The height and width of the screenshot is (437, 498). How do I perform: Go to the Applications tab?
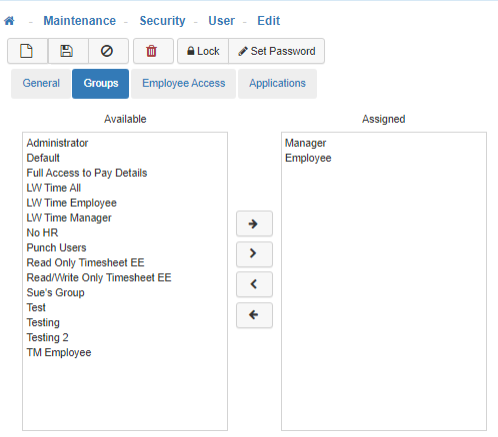coord(277,83)
